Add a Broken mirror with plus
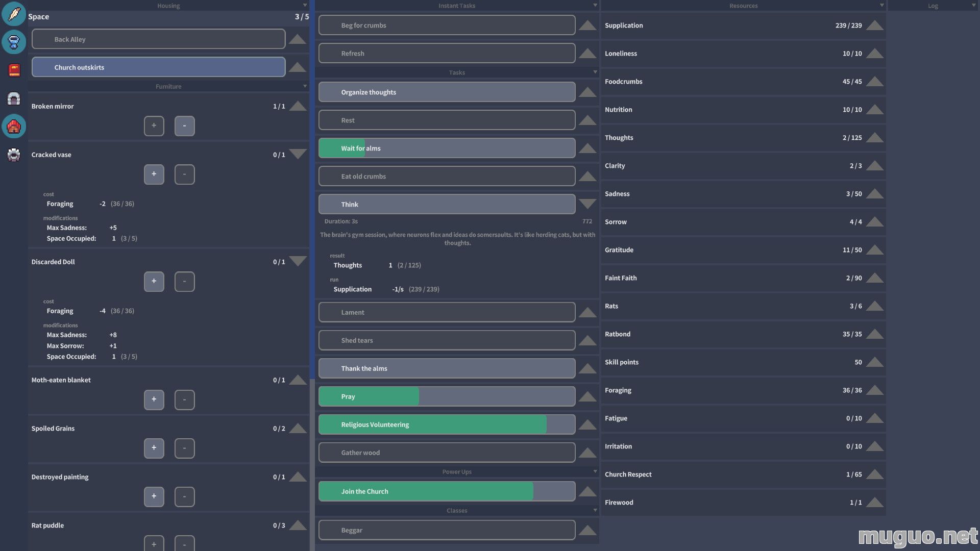 click(x=154, y=126)
